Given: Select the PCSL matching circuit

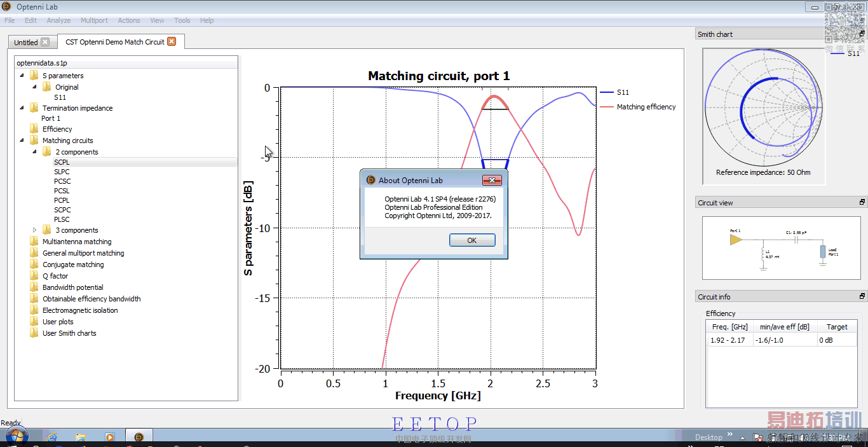Looking at the screenshot, I should (62, 191).
